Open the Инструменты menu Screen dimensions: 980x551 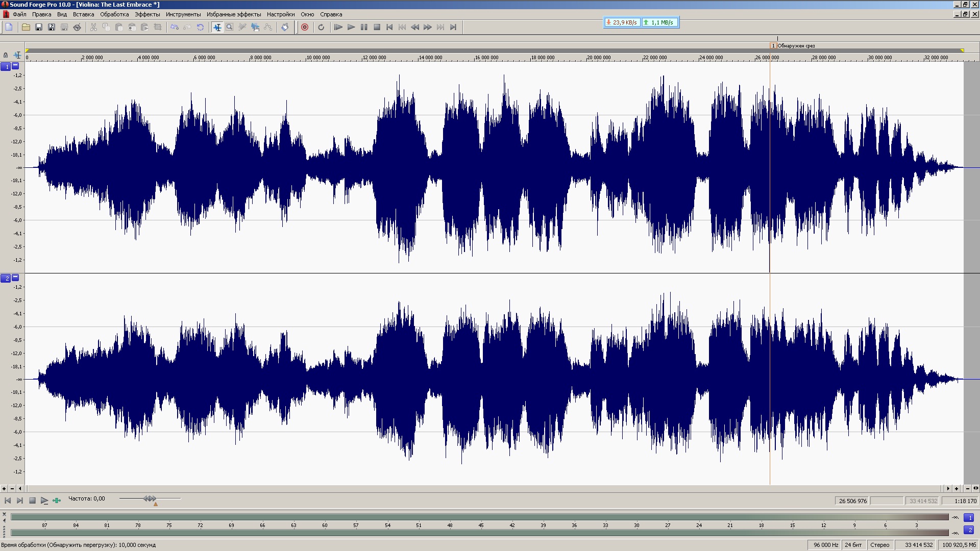(x=183, y=14)
